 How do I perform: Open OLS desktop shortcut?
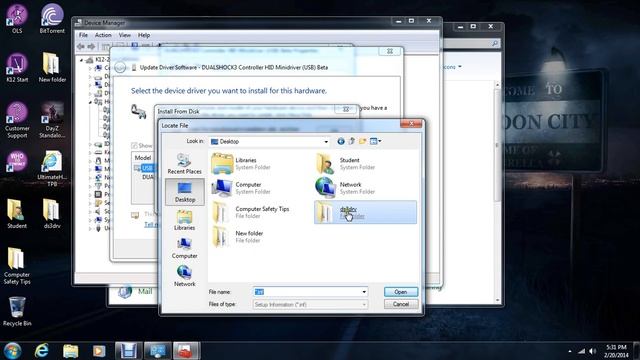point(17,19)
